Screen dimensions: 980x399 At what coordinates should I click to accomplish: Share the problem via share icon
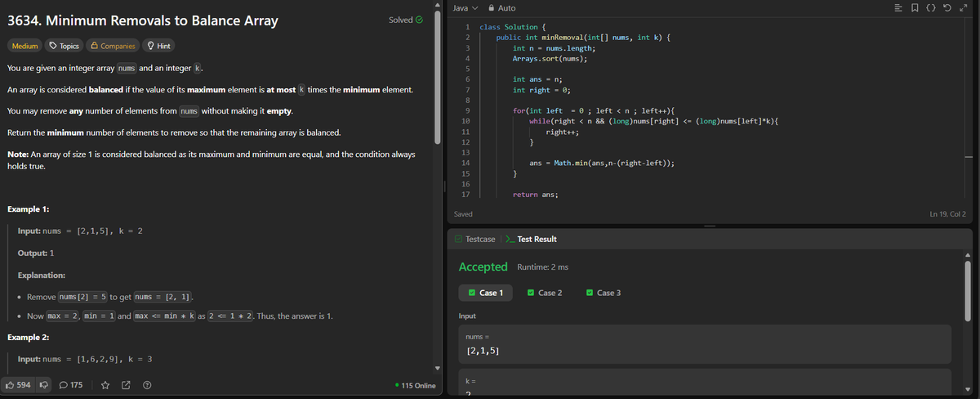[x=126, y=384]
